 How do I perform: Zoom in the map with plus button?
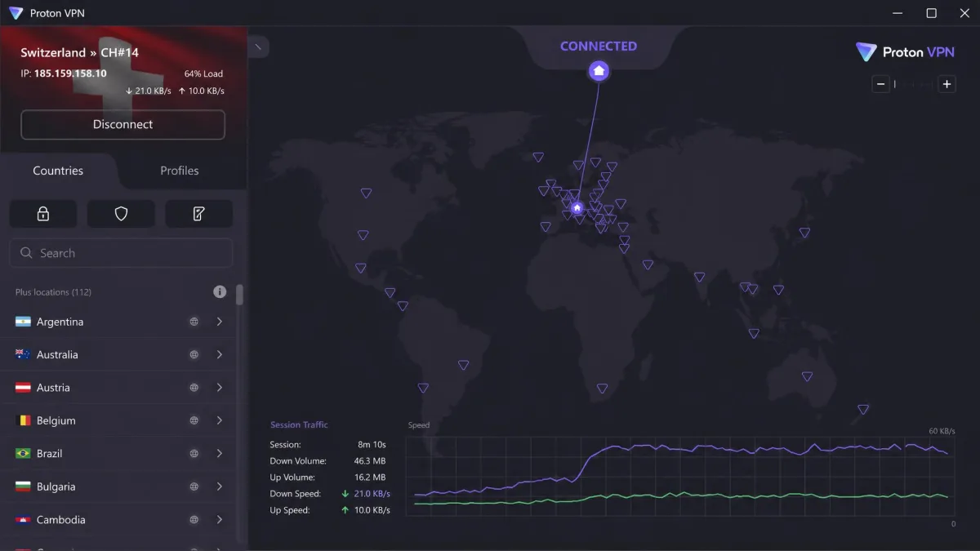(947, 84)
